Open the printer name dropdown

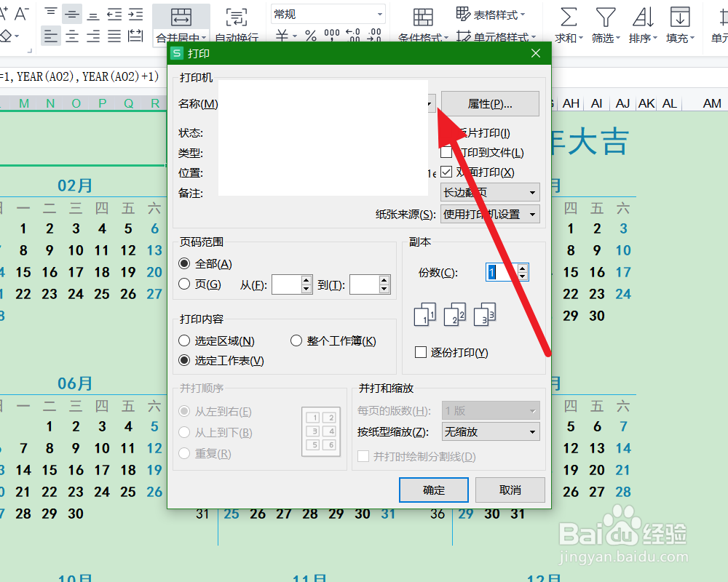click(430, 103)
